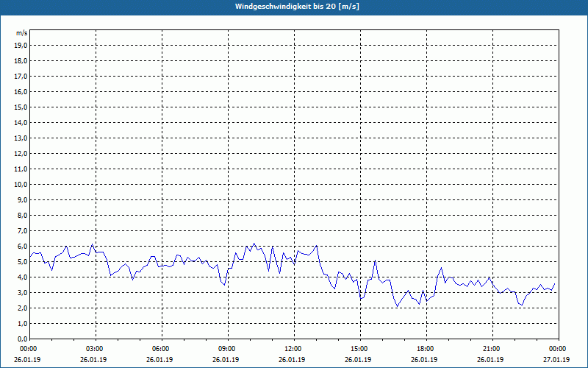Click the 0,0 y-axis label
The image size is (588, 368).
pos(22,339)
